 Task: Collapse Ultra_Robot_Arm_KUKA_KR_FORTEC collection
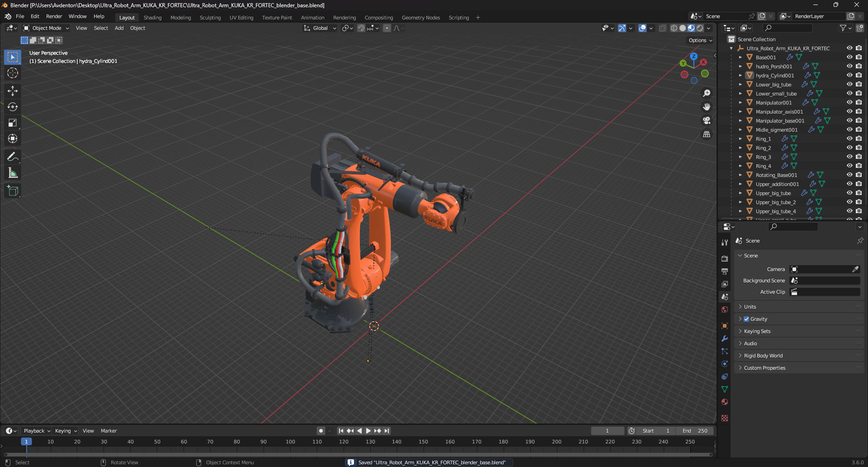(x=731, y=48)
